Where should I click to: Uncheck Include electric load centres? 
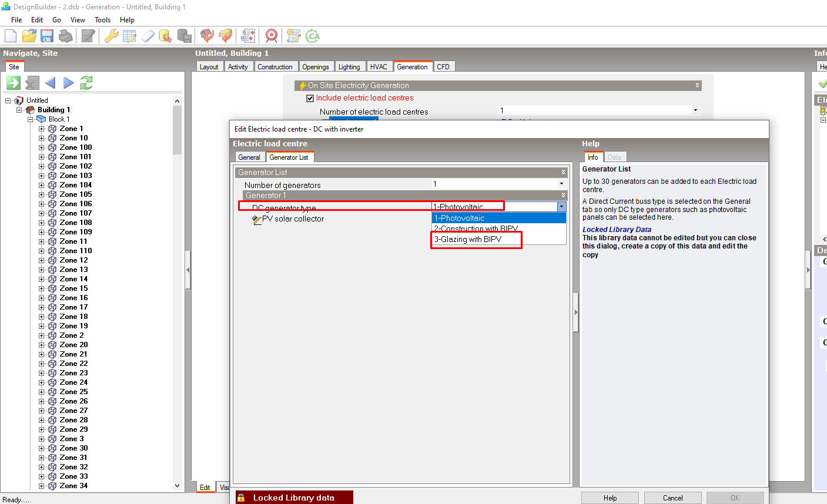coord(310,98)
